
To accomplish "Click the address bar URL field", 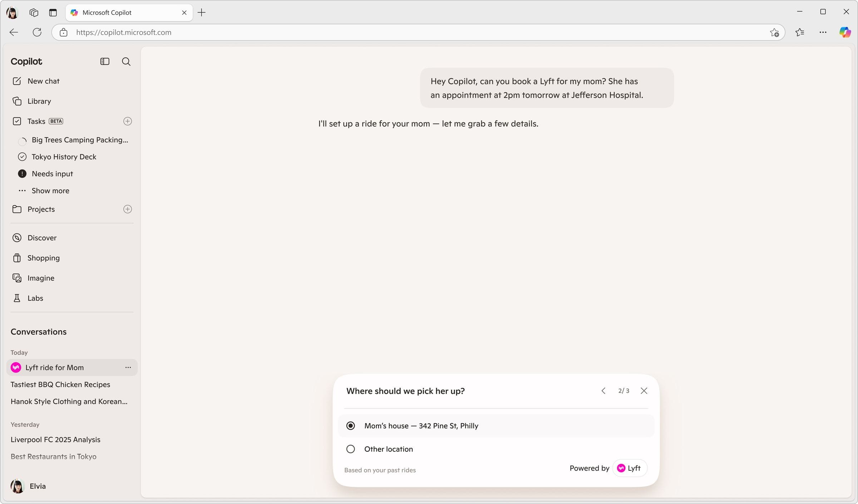I will tap(418, 32).
